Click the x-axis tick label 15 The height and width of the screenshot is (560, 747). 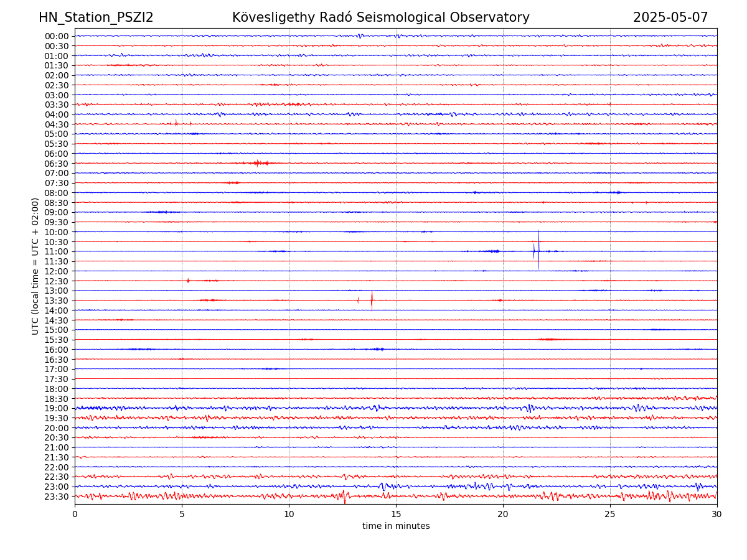tap(396, 515)
